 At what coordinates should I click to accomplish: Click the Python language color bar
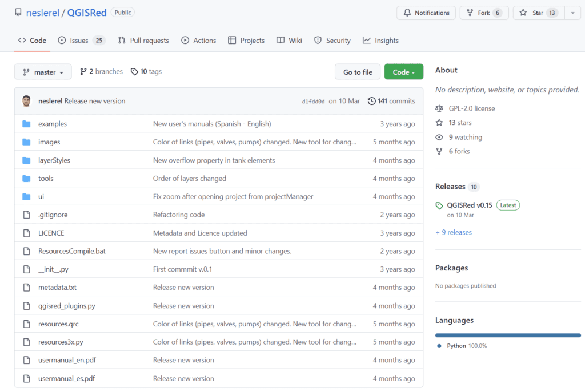coord(508,335)
